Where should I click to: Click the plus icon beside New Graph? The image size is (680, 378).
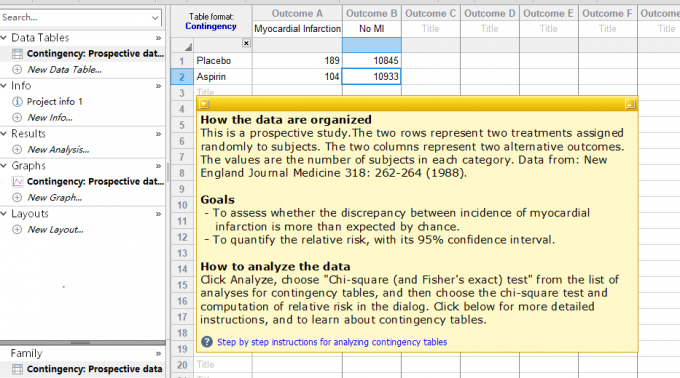coord(17,198)
